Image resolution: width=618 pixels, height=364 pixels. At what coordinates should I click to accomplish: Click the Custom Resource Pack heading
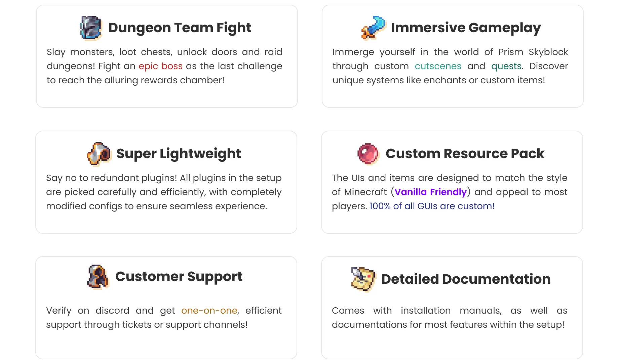465,154
